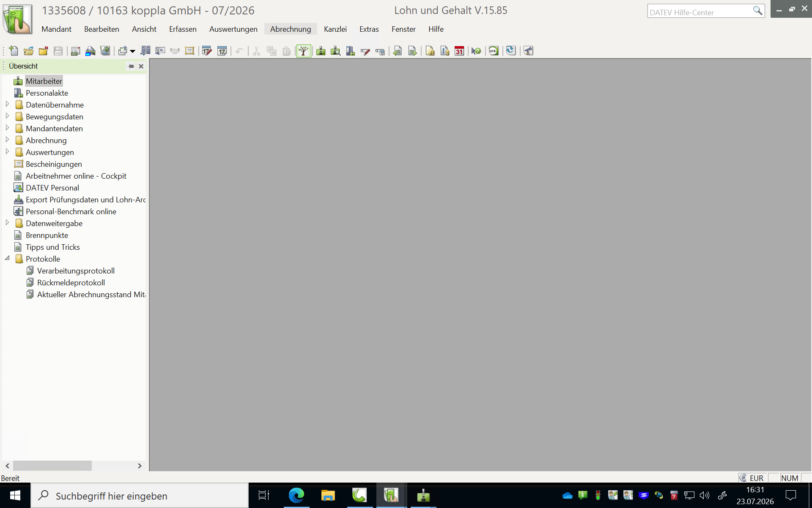This screenshot has height=508, width=812.
Task: Open the Erfassen menu
Action: [x=183, y=29]
